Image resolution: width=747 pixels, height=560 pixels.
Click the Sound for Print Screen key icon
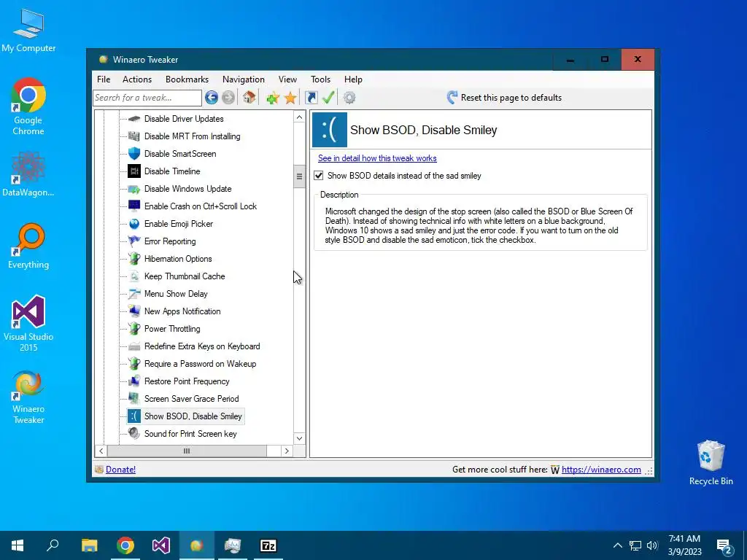tap(134, 433)
